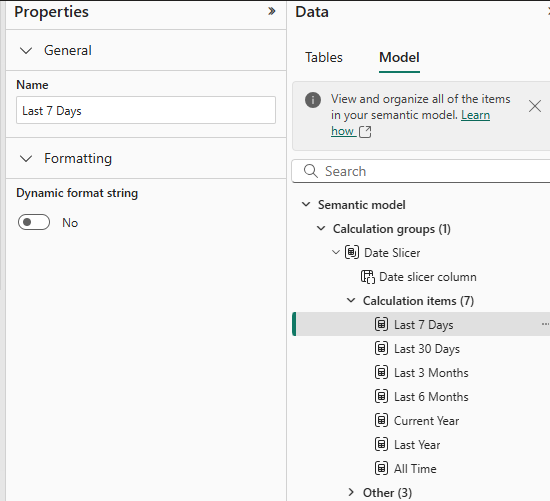
Task: Collapse Calculation items (7) node
Action: click(x=351, y=300)
